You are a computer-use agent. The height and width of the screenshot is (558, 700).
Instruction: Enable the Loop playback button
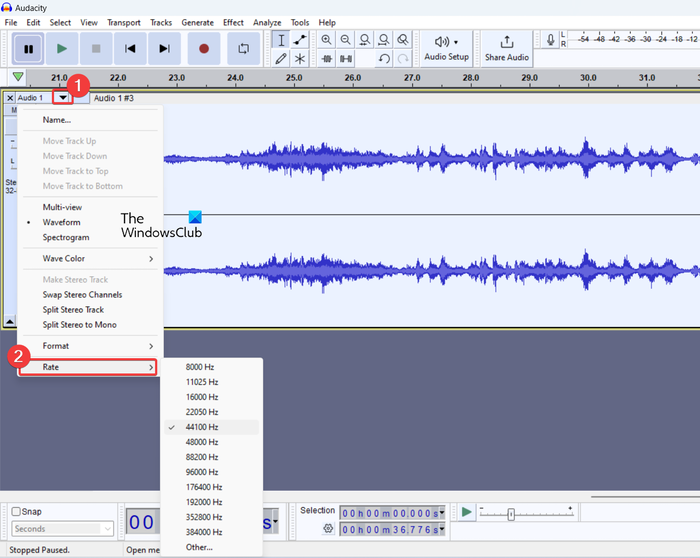(x=242, y=48)
